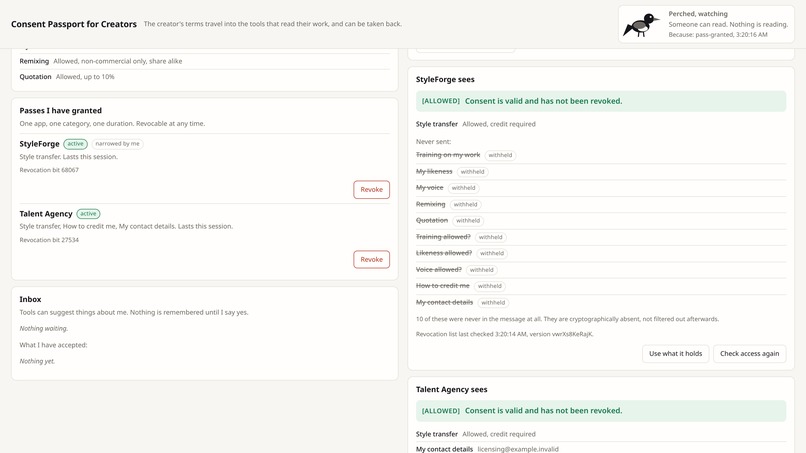This screenshot has height=453, width=806.
Task: Click 'Likeness allowed?' withheld row
Action: click(x=601, y=253)
